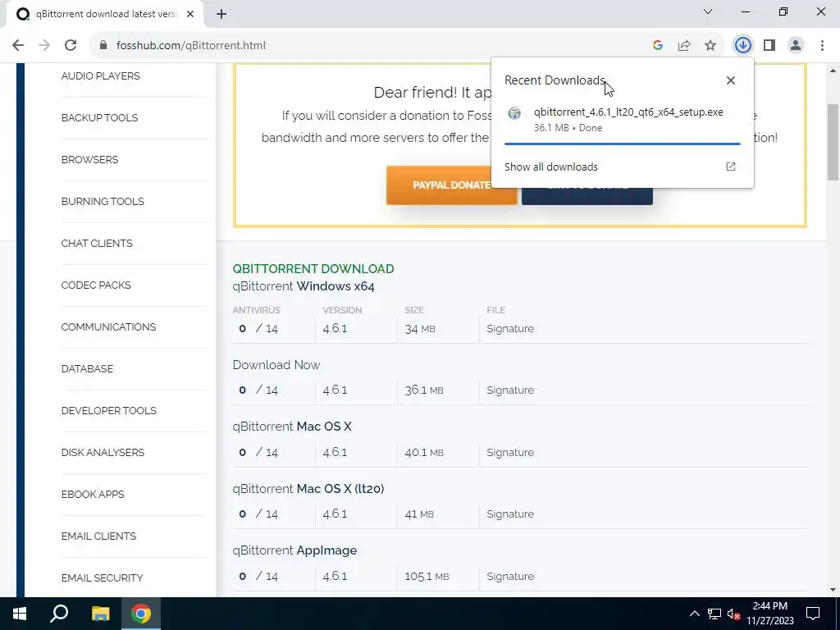Viewport: 840px width, 630px height.
Task: Click antivirus 0 / 14 for Windows x64
Action: tap(258, 328)
